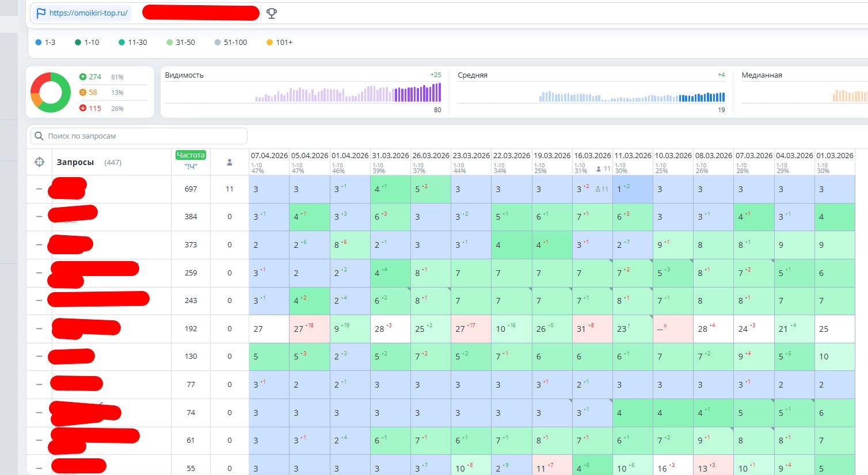
Task: Click the orange equal icon next to 58
Action: (x=83, y=92)
